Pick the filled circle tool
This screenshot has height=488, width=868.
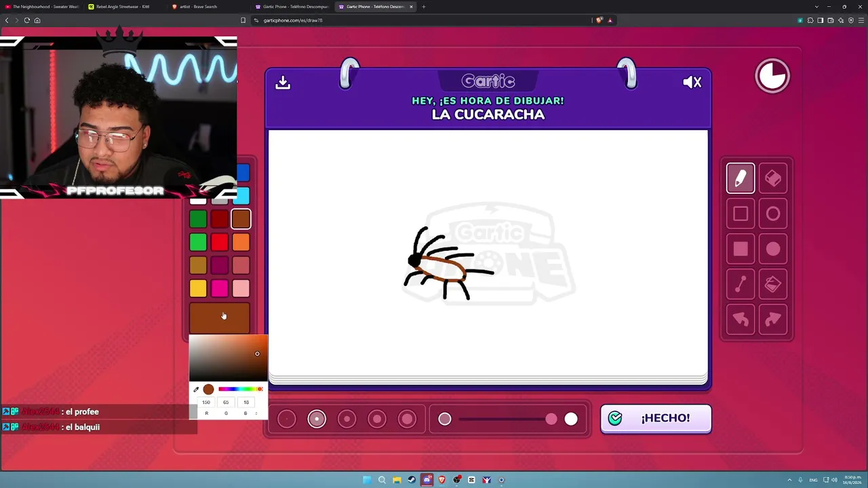click(773, 249)
